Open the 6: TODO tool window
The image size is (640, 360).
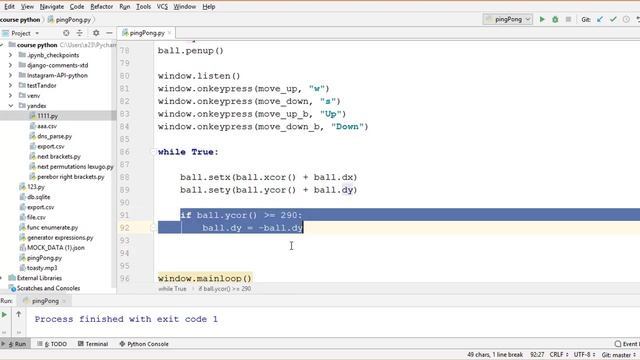click(x=52, y=344)
